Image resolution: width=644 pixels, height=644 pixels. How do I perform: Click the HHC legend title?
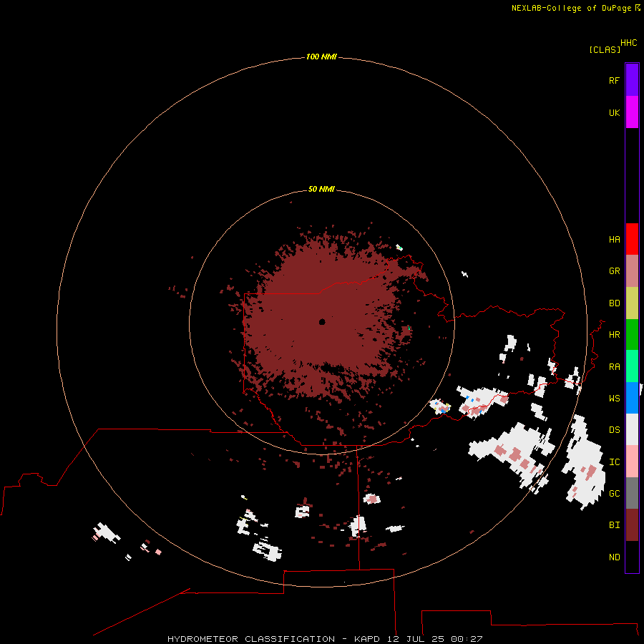pyautogui.click(x=628, y=43)
